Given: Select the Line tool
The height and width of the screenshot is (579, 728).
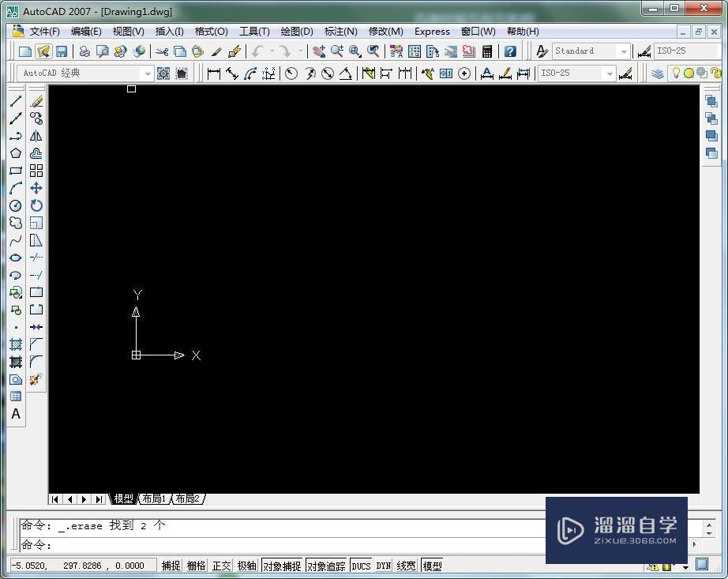Looking at the screenshot, I should (14, 100).
